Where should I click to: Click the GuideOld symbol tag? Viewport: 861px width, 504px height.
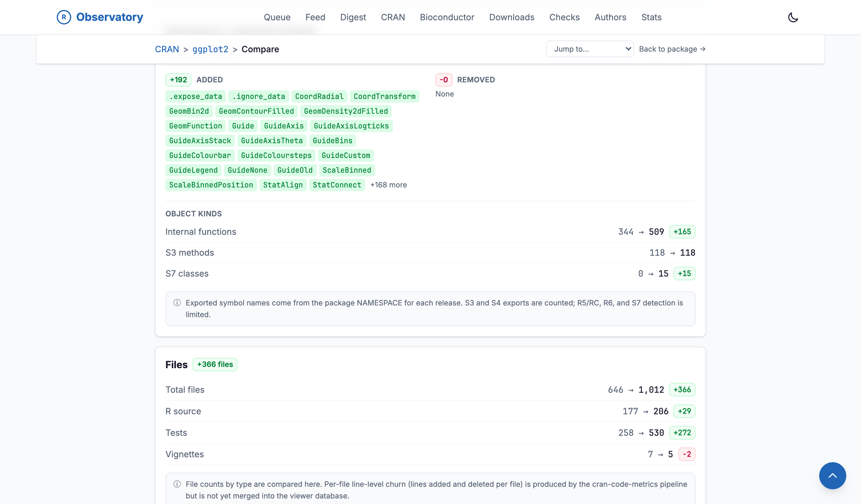click(x=295, y=170)
